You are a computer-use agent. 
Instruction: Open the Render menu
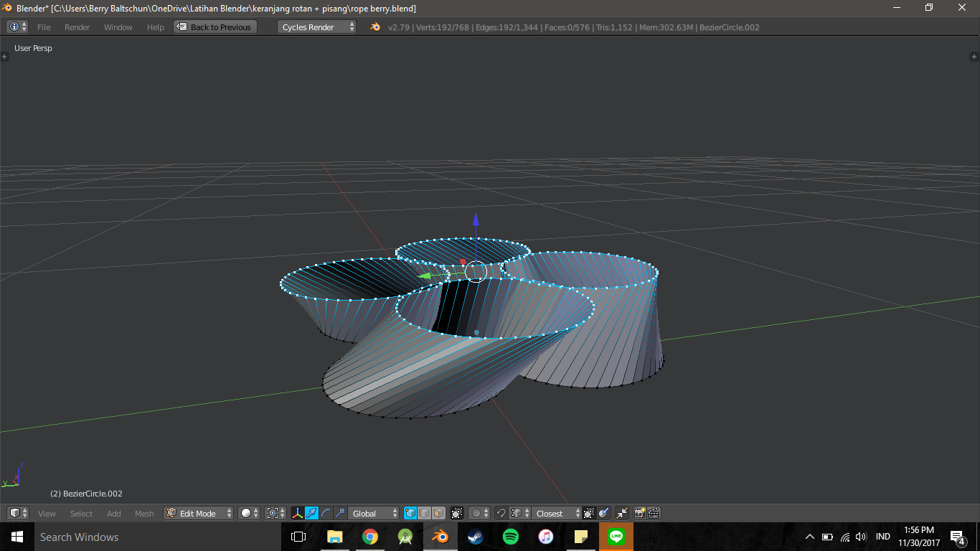point(77,27)
